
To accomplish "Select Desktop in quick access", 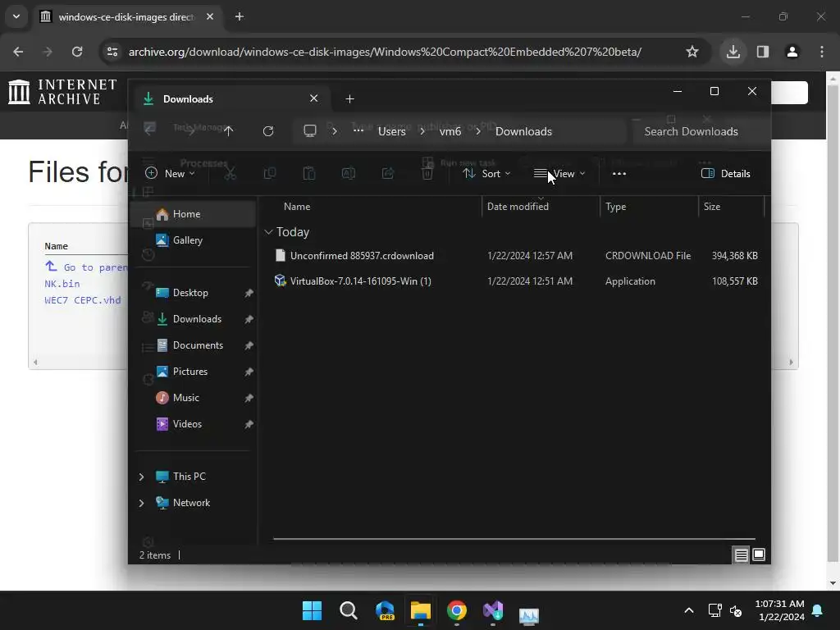I will pyautogui.click(x=194, y=293).
